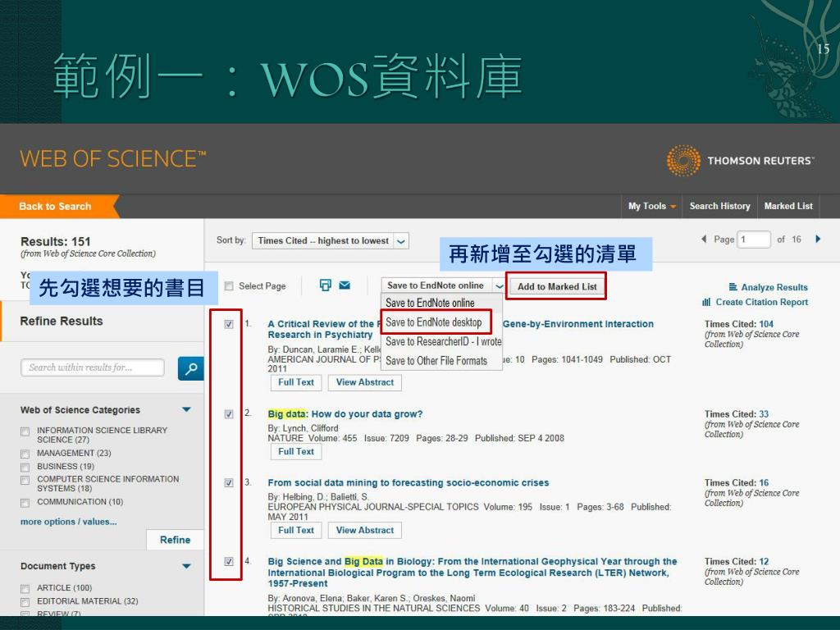Click the Thomson Reuters logo
The width and height of the screenshot is (840, 630).
[740, 160]
